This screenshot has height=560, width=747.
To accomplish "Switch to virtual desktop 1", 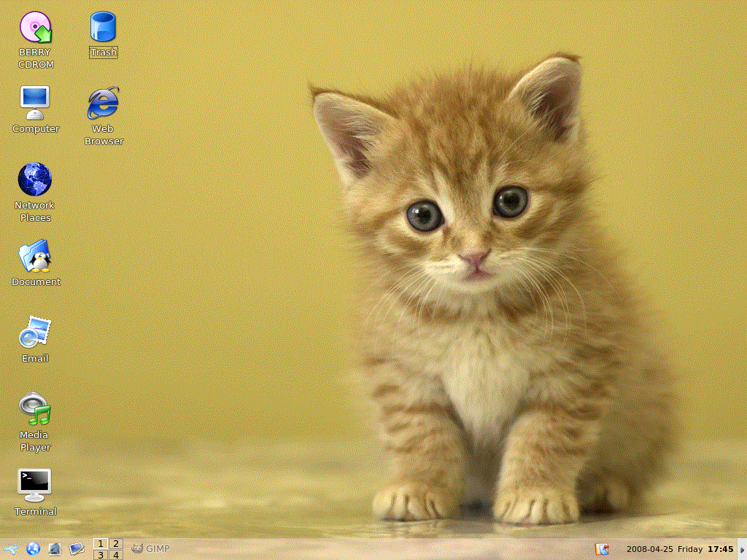I will pyautogui.click(x=101, y=543).
